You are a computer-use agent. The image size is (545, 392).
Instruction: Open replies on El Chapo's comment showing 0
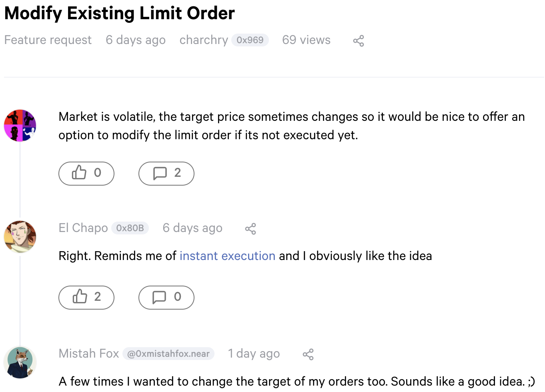166,298
